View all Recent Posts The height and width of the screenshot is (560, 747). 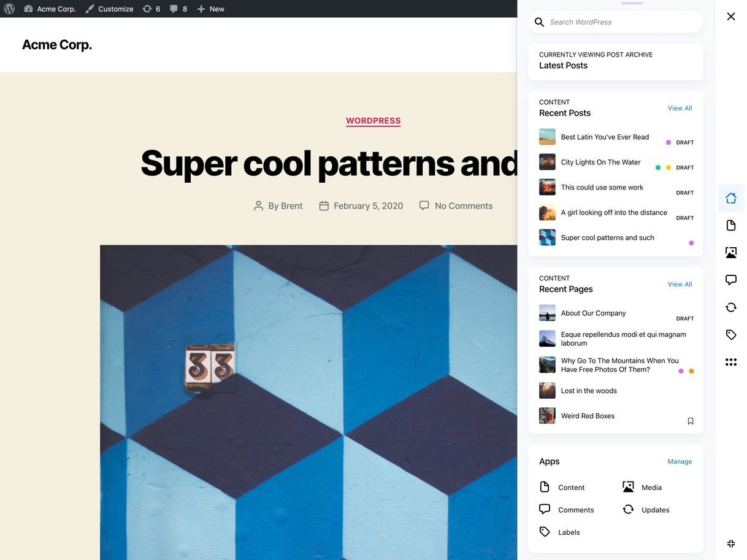tap(680, 109)
